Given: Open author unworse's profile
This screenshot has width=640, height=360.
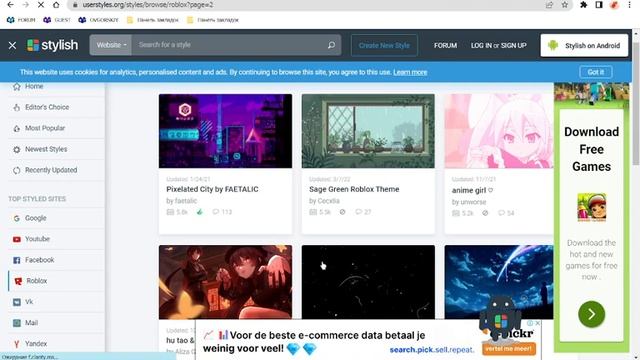Looking at the screenshot, I should (473, 202).
